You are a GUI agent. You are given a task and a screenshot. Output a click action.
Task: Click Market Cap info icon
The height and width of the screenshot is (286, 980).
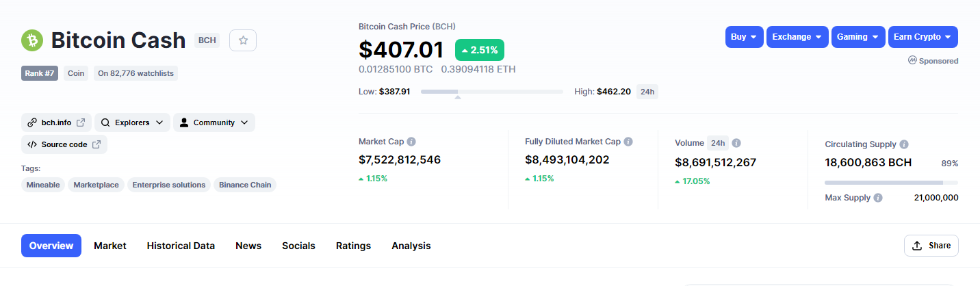(411, 142)
